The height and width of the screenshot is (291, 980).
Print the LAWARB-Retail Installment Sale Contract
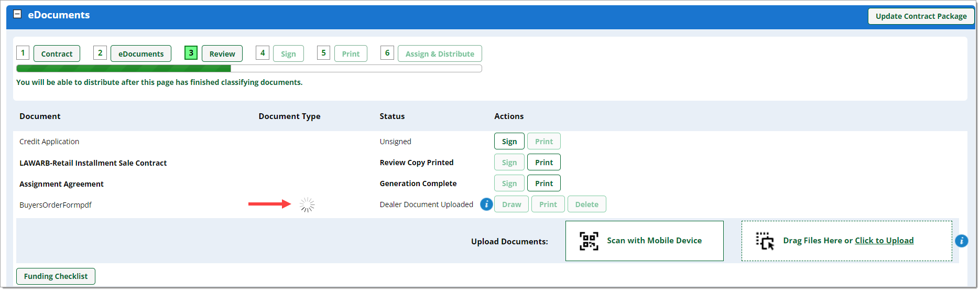(544, 163)
